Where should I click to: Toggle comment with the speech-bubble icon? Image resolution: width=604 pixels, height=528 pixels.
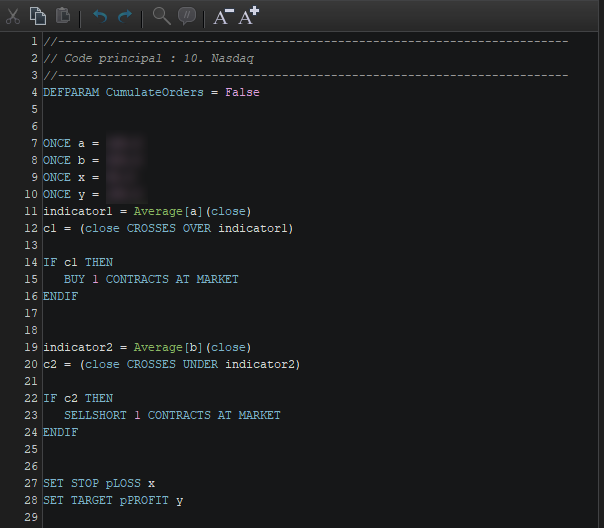pyautogui.click(x=187, y=16)
